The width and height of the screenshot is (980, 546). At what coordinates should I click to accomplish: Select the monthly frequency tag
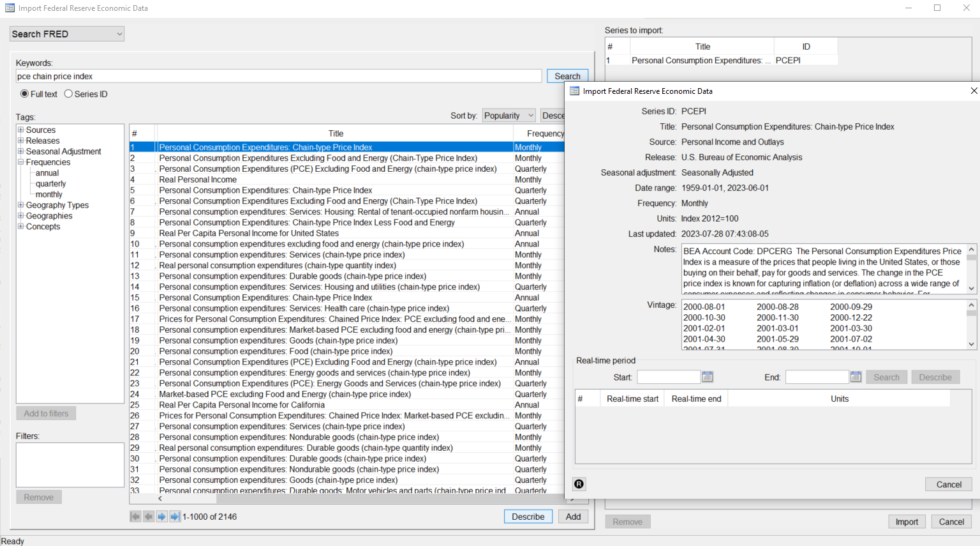[49, 195]
